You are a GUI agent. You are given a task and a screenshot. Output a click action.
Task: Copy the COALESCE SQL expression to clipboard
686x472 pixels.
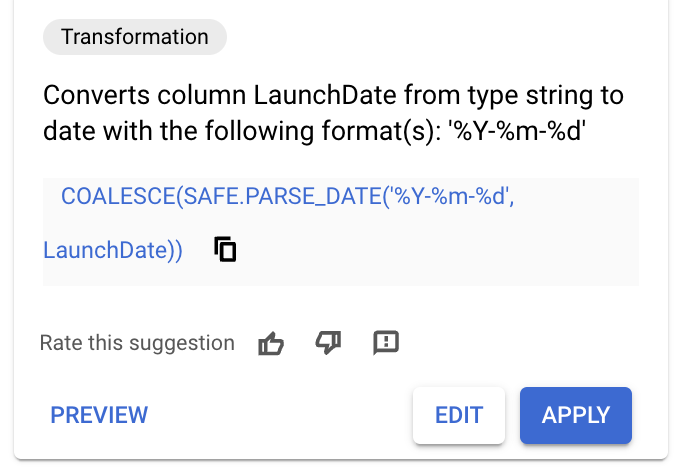226,250
